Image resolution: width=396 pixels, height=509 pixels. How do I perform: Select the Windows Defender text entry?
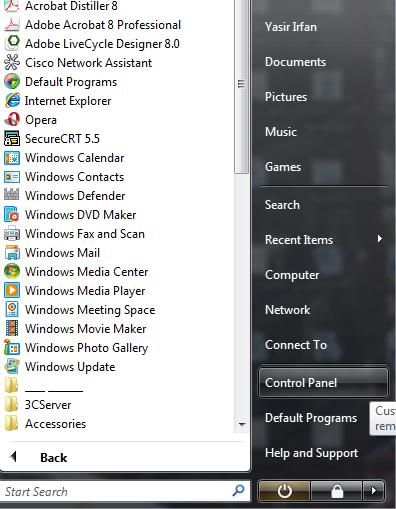[75, 196]
